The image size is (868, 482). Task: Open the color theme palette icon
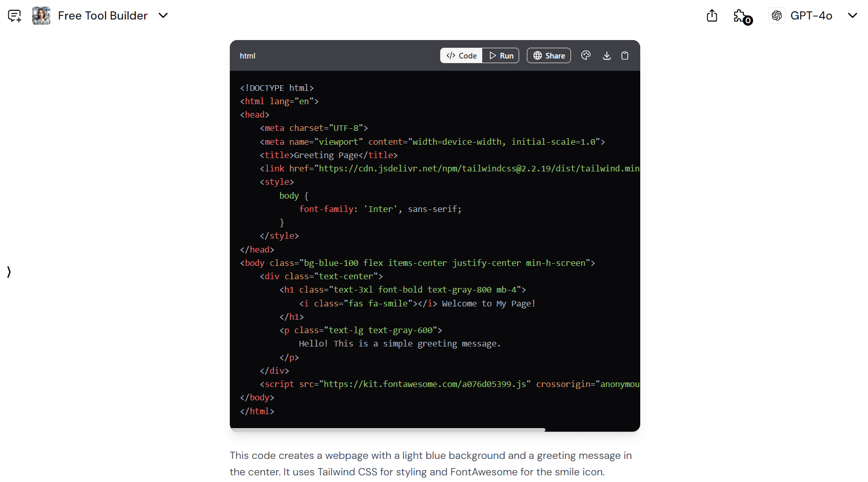[x=586, y=55]
